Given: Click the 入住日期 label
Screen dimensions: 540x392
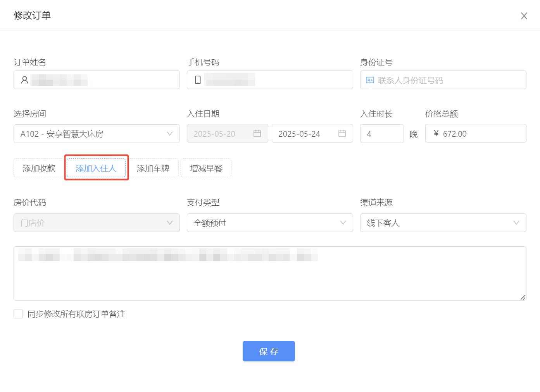Looking at the screenshot, I should coord(203,114).
